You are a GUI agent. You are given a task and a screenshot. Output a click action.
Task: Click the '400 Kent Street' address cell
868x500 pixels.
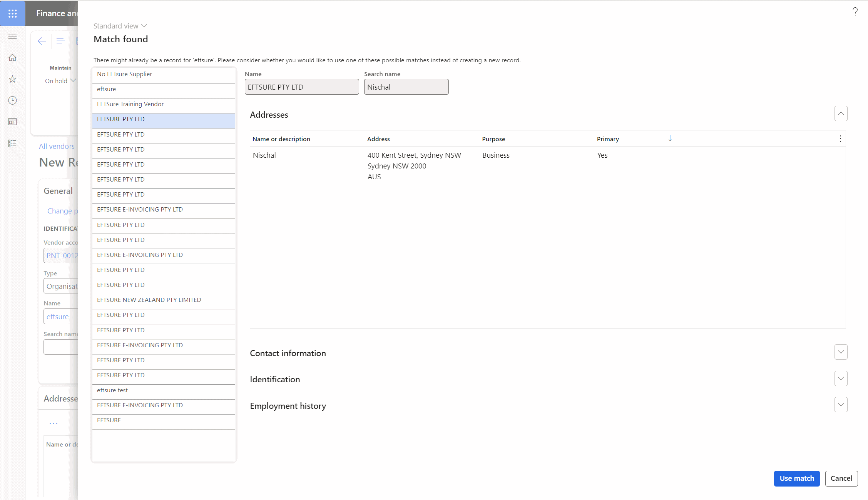[x=414, y=166]
